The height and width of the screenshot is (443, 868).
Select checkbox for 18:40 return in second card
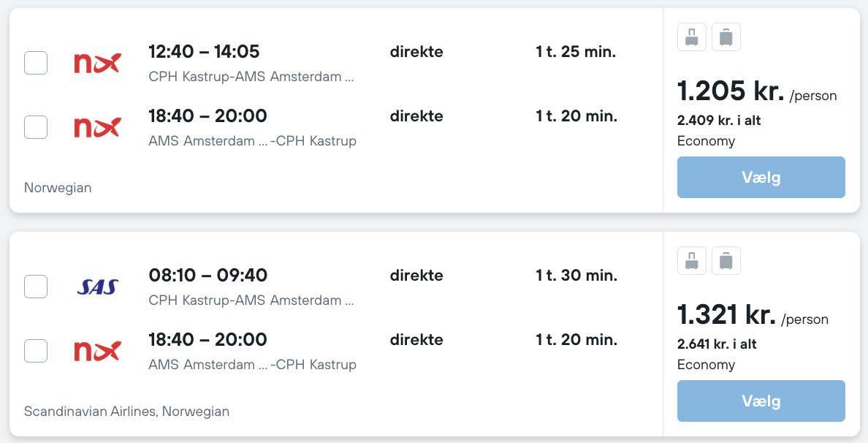click(x=36, y=351)
